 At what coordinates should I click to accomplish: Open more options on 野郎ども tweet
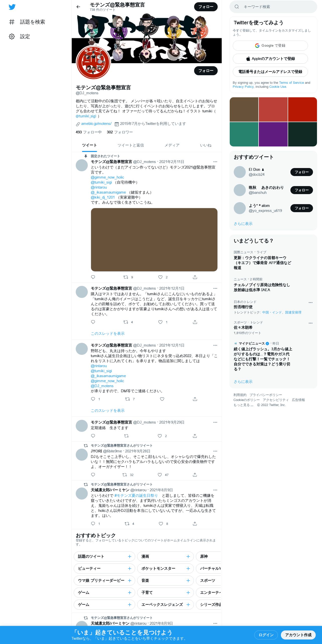coord(215,345)
